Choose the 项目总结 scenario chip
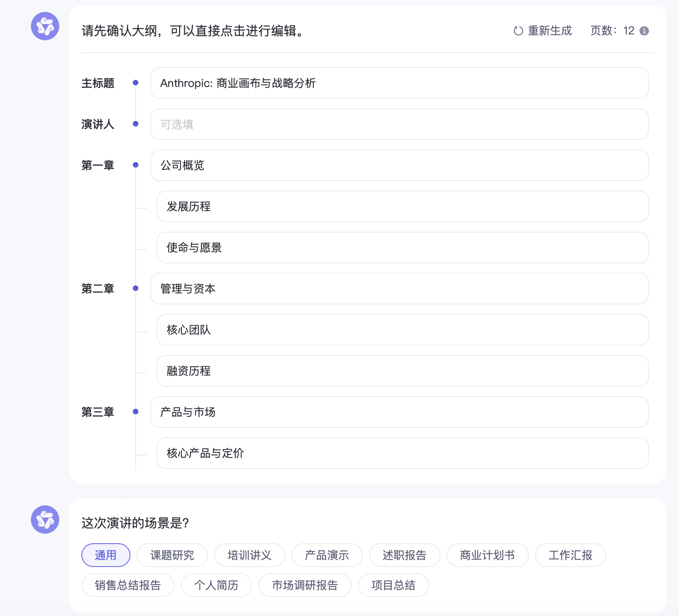Viewport: 679px width, 616px height. point(394,585)
